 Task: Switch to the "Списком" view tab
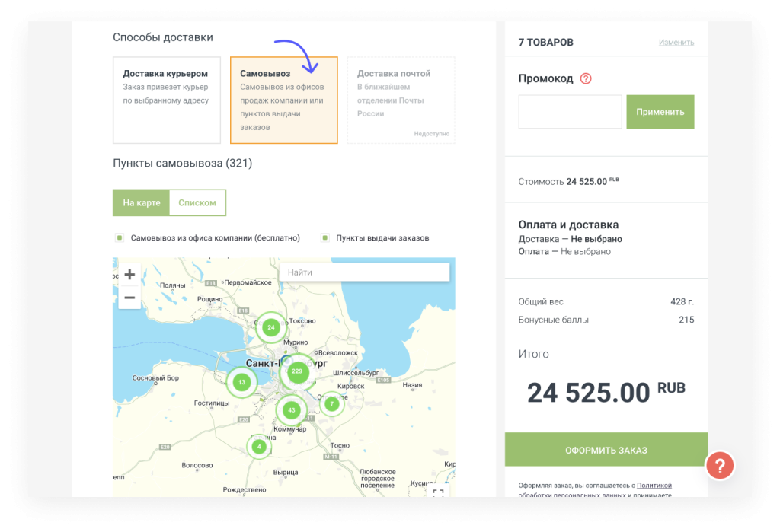pos(197,203)
